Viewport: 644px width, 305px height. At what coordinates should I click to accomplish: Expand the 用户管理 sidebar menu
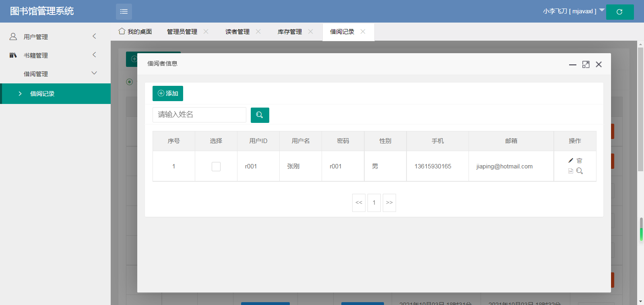point(94,36)
